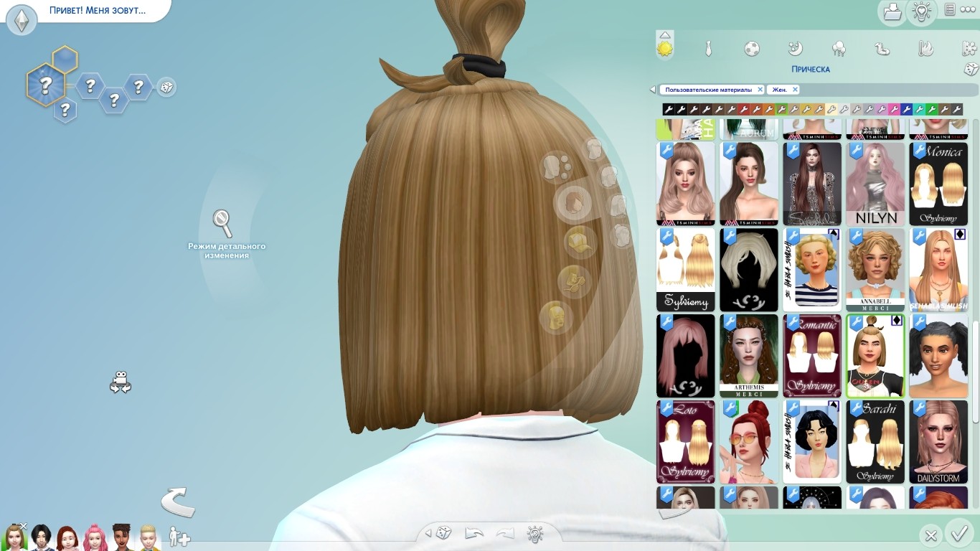Switch to athletic outfit soccer ball icon
The width and height of the screenshot is (980, 551).
[x=751, y=49]
